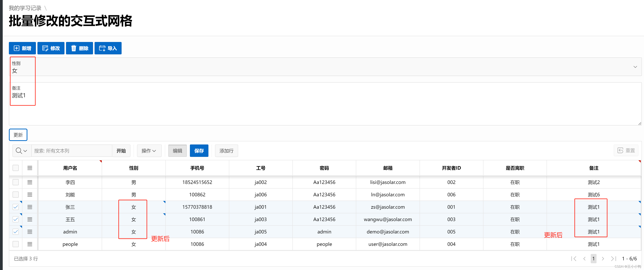Click the 重置 reset button
Viewport: 644px width, 270px height.
[626, 150]
